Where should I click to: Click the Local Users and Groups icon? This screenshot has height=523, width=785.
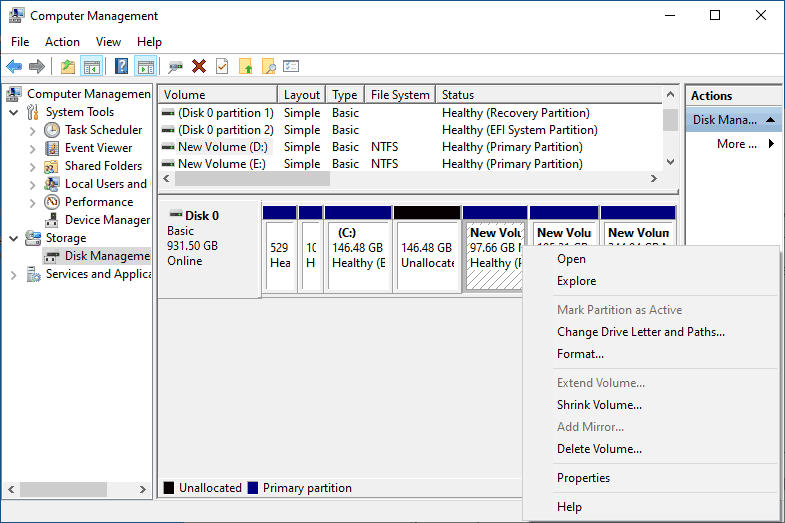pyautogui.click(x=52, y=184)
